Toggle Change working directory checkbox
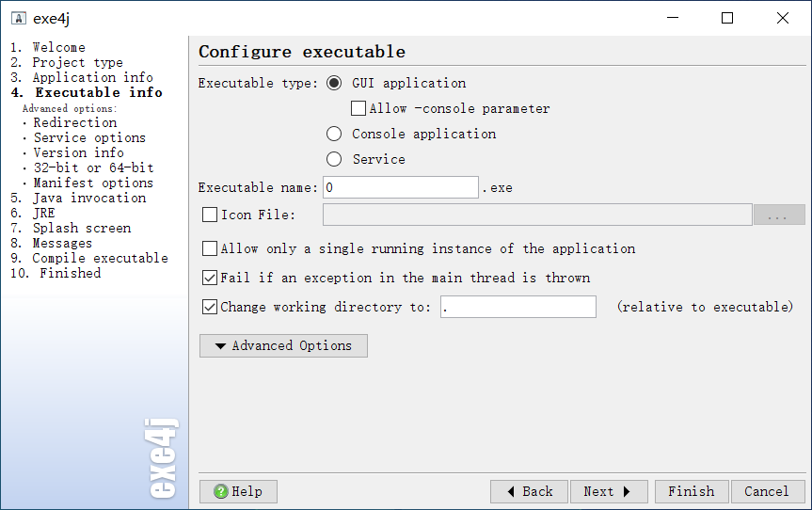The height and width of the screenshot is (510, 812). point(210,307)
